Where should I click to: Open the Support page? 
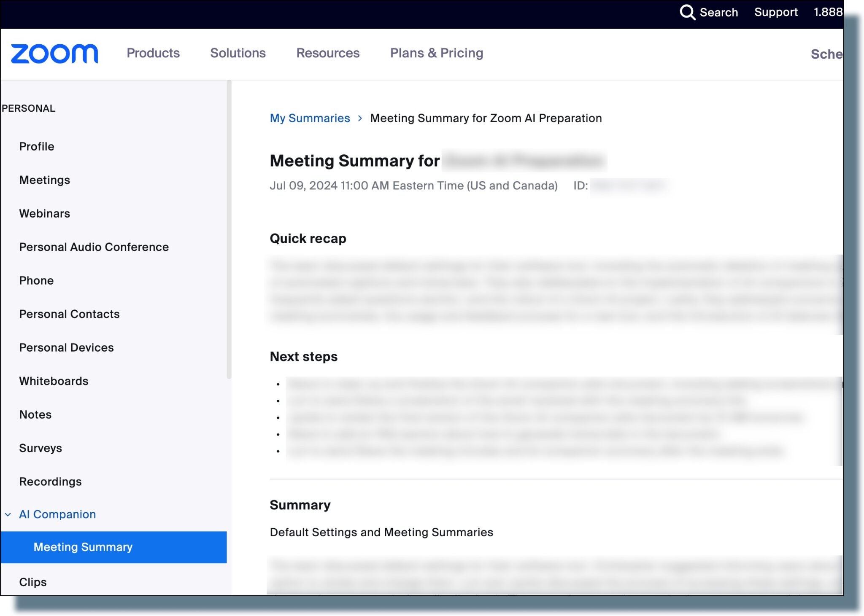coord(775,12)
